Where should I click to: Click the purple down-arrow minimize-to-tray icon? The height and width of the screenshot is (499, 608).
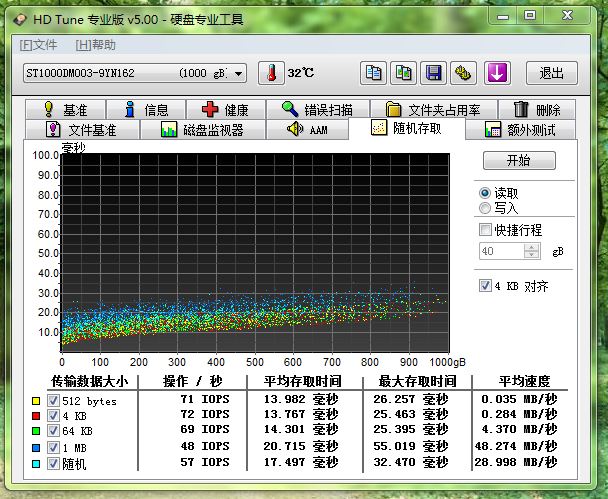pos(497,73)
